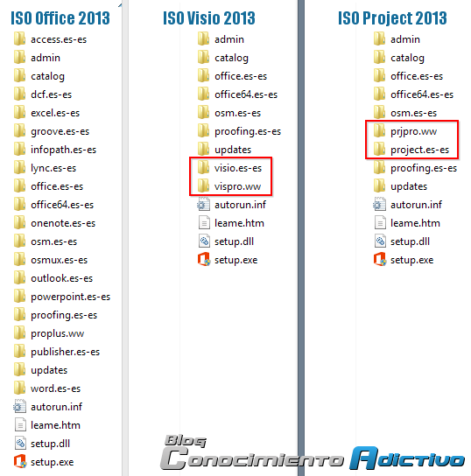Click the project.es-es folder icon
This screenshot has height=476, width=471.
379,149
